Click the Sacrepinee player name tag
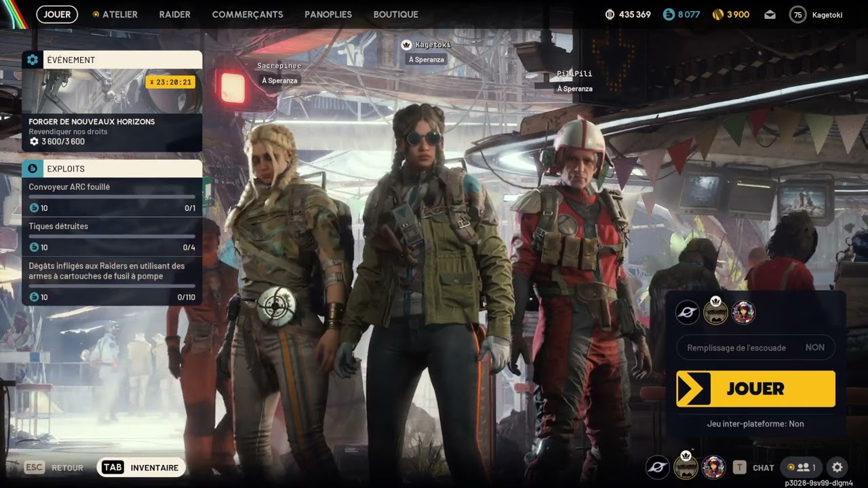Screen dimensions: 868x488 click(279, 66)
